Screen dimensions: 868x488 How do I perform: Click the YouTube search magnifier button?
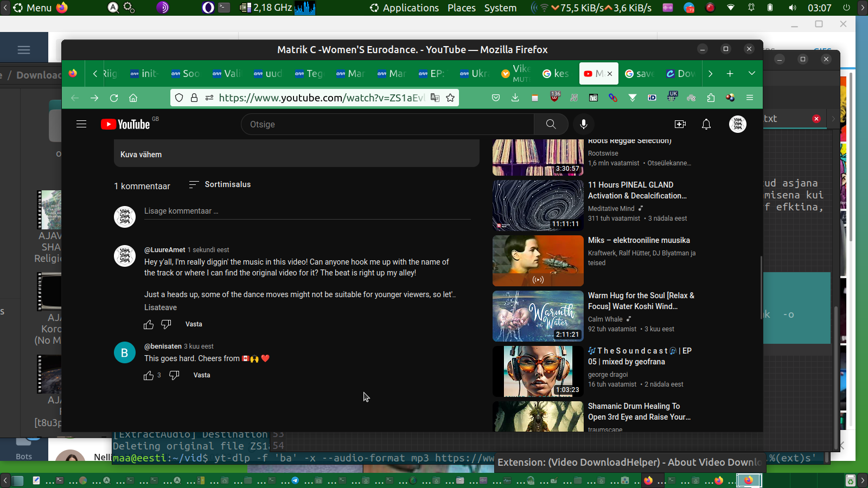(x=551, y=124)
